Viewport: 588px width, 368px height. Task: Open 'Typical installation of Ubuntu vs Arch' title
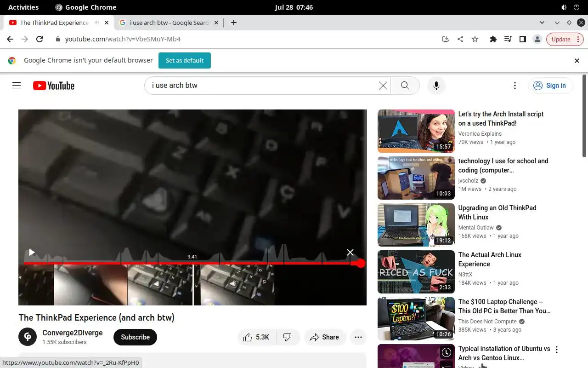coord(504,353)
